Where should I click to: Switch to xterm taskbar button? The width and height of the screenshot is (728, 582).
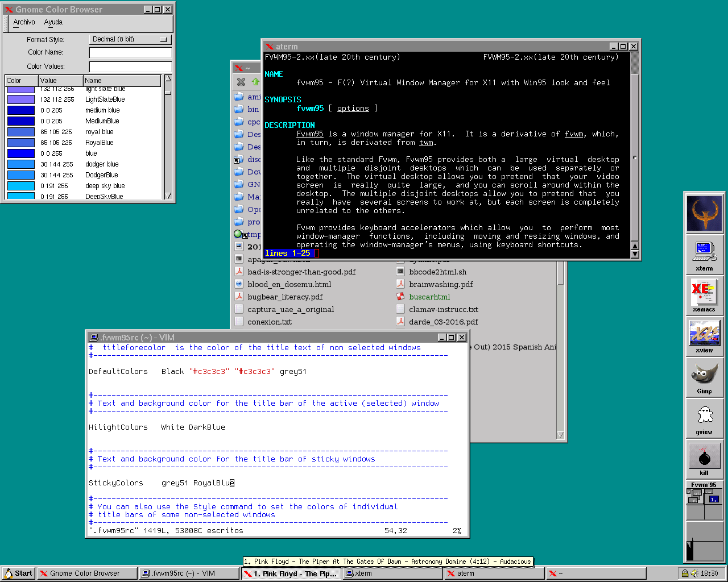click(x=393, y=573)
